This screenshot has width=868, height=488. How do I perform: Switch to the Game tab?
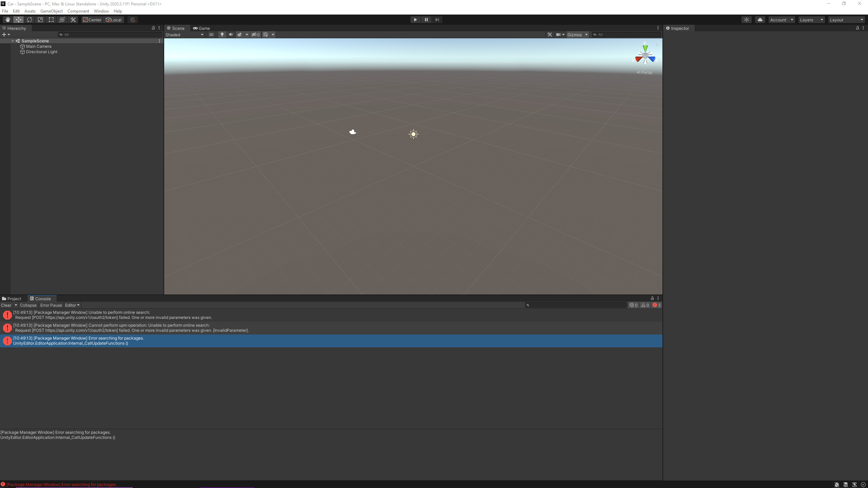tap(201, 28)
